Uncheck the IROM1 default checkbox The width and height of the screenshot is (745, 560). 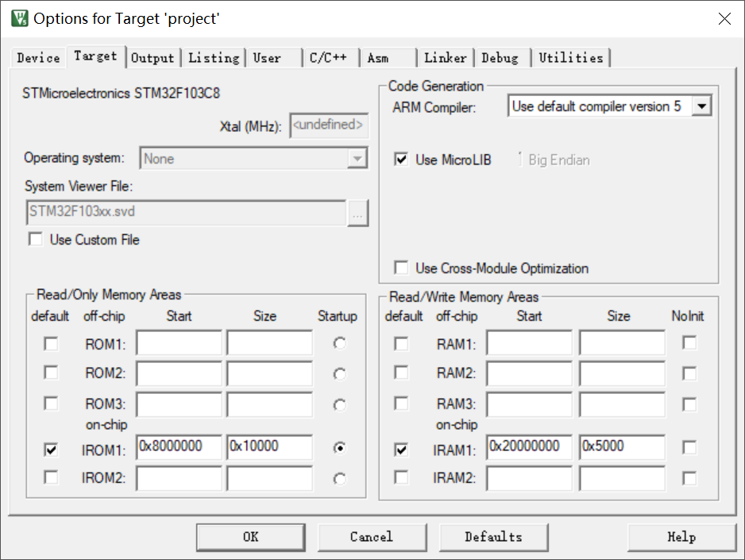point(51,450)
